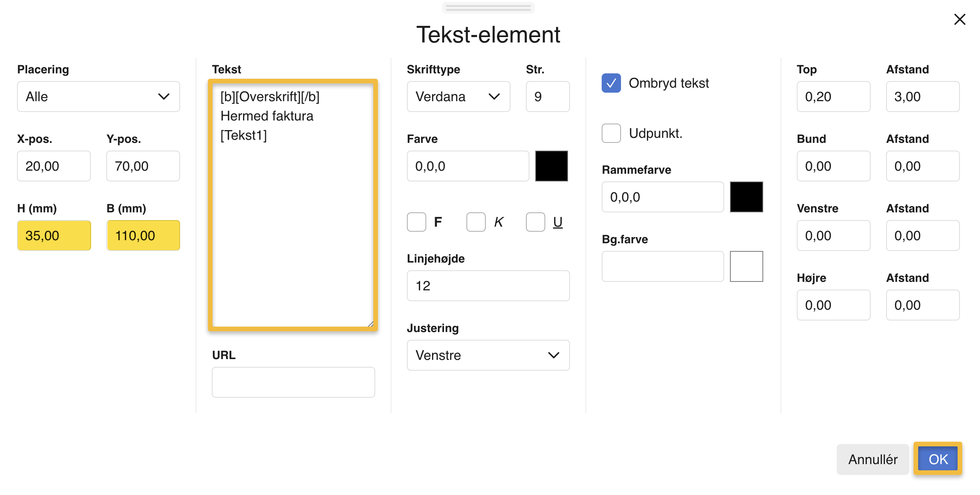This screenshot has width=980, height=495.
Task: Focus the empty URL field
Action: [x=293, y=382]
